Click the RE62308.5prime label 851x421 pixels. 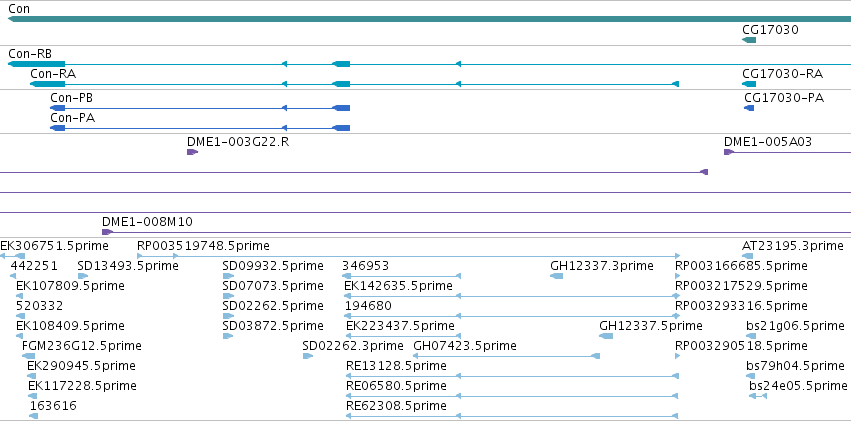click(396, 406)
